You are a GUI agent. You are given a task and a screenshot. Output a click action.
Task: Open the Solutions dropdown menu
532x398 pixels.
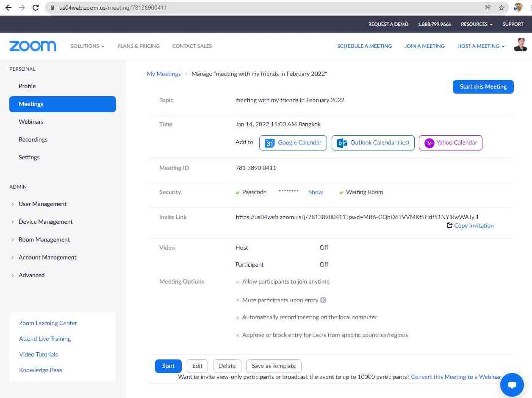(x=87, y=46)
